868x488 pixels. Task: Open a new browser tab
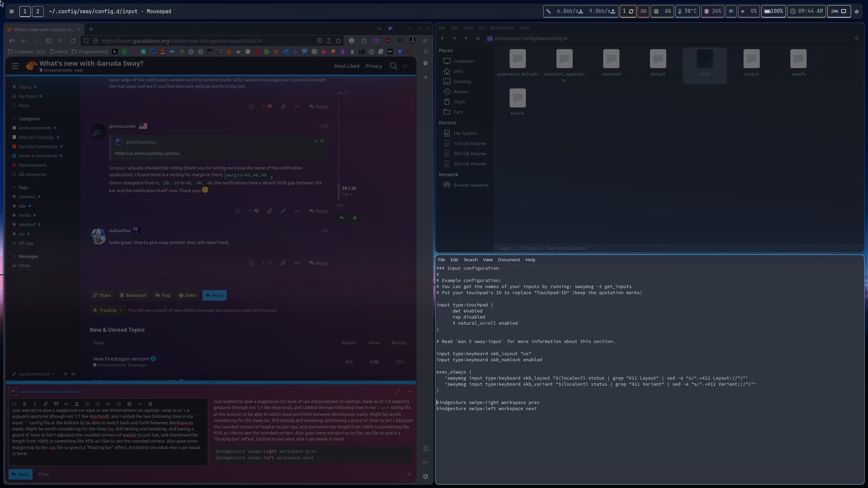pyautogui.click(x=91, y=29)
